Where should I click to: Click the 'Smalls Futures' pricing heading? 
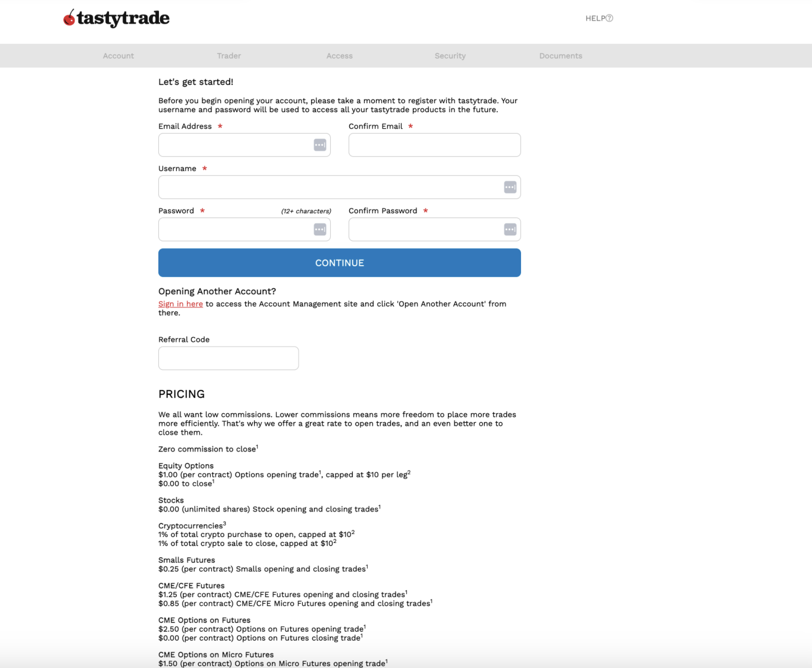coord(187,560)
